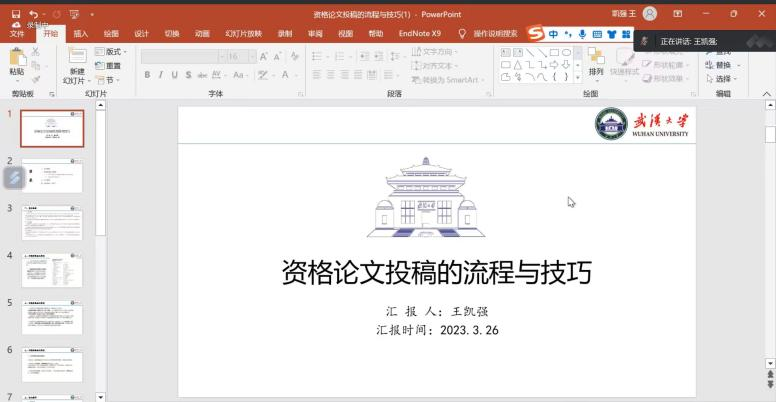Viewport: 776px width, 402px height.
Task: Open the Insert (插入) tab
Action: (80, 33)
